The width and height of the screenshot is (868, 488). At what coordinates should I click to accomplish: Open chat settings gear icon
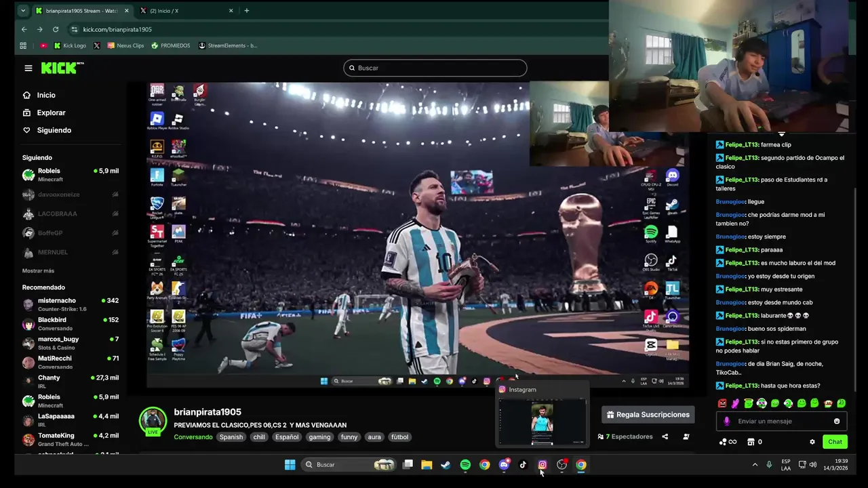(x=812, y=442)
